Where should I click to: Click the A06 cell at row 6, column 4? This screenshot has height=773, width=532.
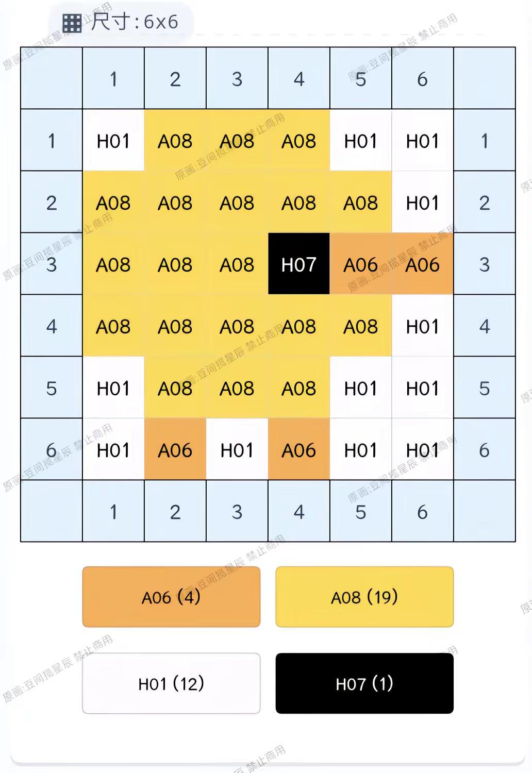(299, 449)
